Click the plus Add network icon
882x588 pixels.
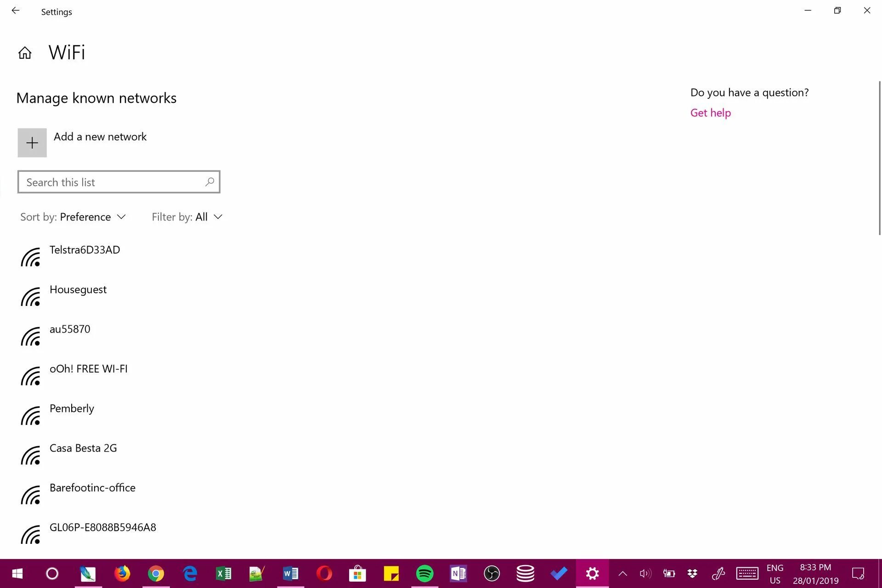32,143
